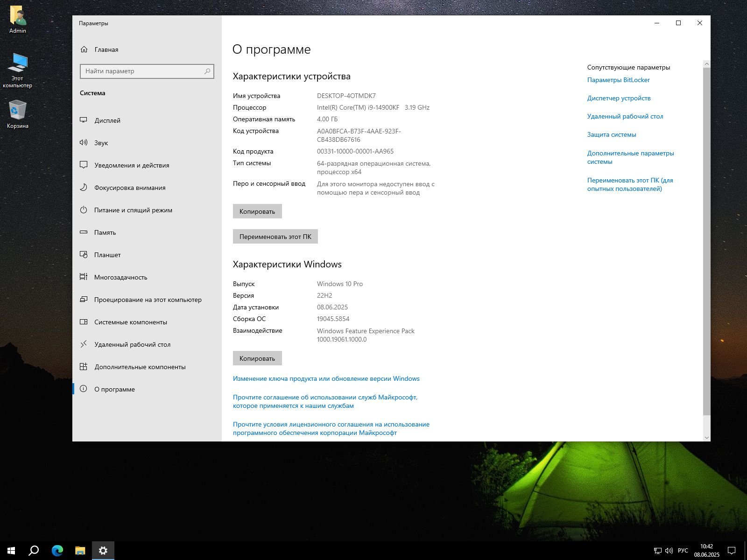Screen dimensions: 747x560
Task: Click version value 22H2
Action: point(324,295)
